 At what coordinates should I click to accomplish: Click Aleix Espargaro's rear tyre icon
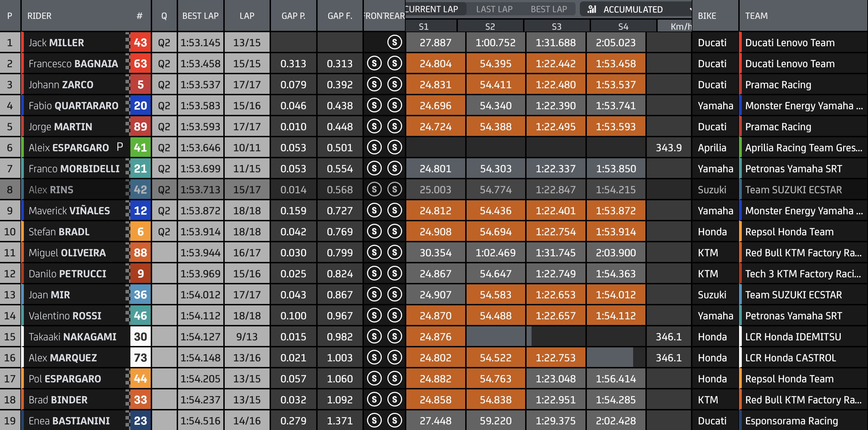(x=395, y=147)
